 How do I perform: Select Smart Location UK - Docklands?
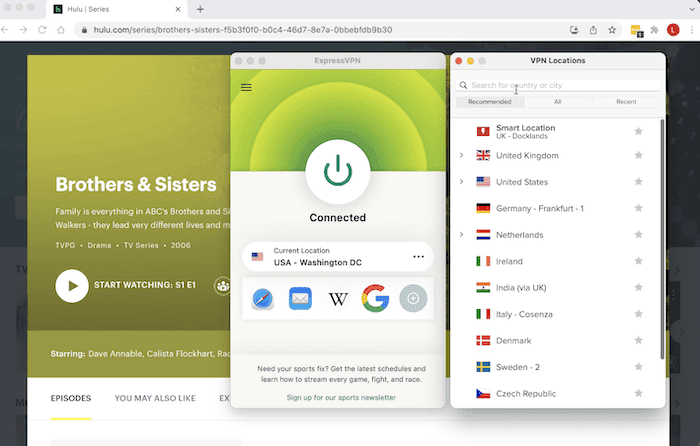pyautogui.click(x=554, y=131)
